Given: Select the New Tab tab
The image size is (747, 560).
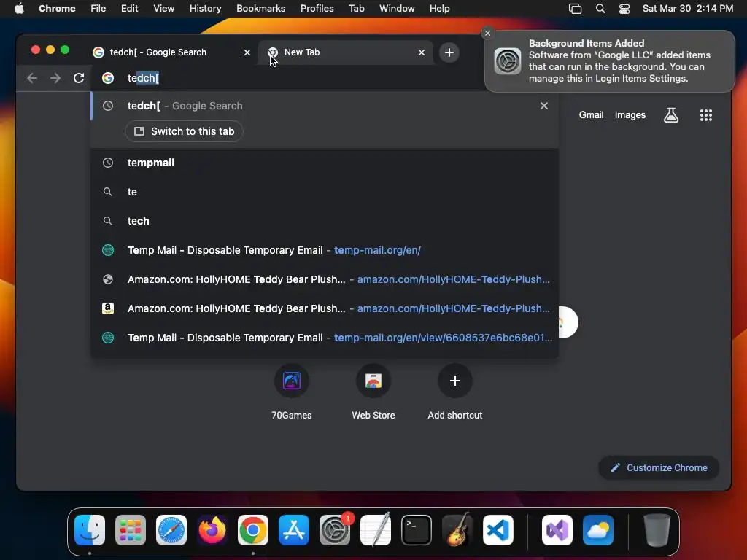Looking at the screenshot, I should 346,52.
